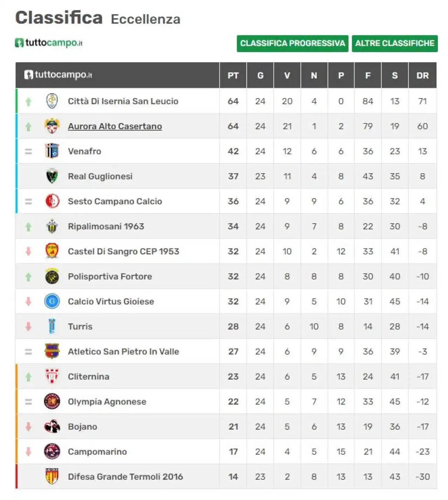Screen dimensions: 448x500
Task: Click the Calcio Virtus Gioiese blue badge
Action: pos(52,301)
